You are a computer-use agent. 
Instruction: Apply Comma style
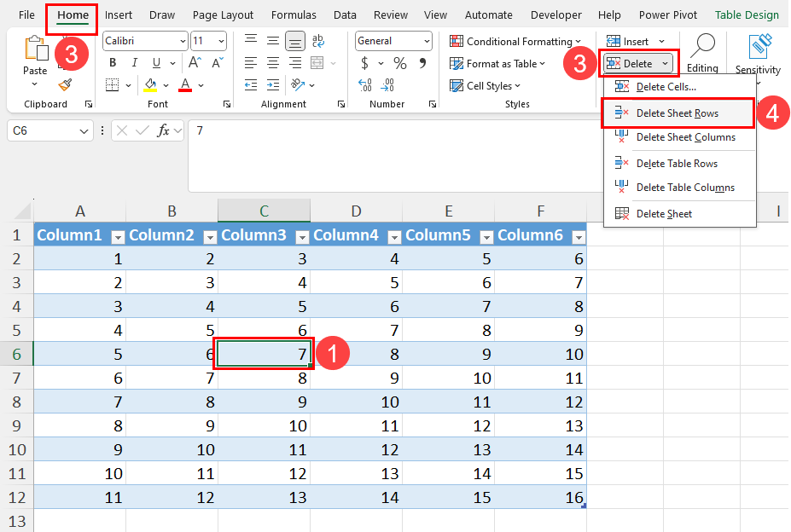422,63
